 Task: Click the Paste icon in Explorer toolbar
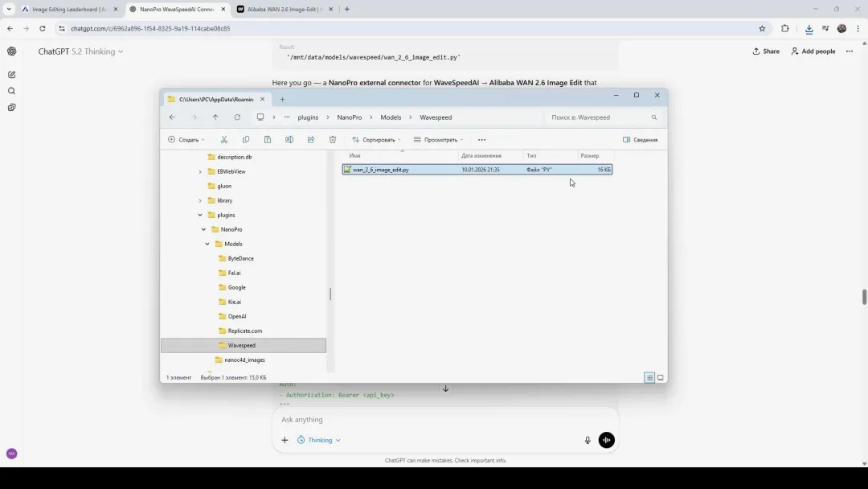tap(268, 140)
